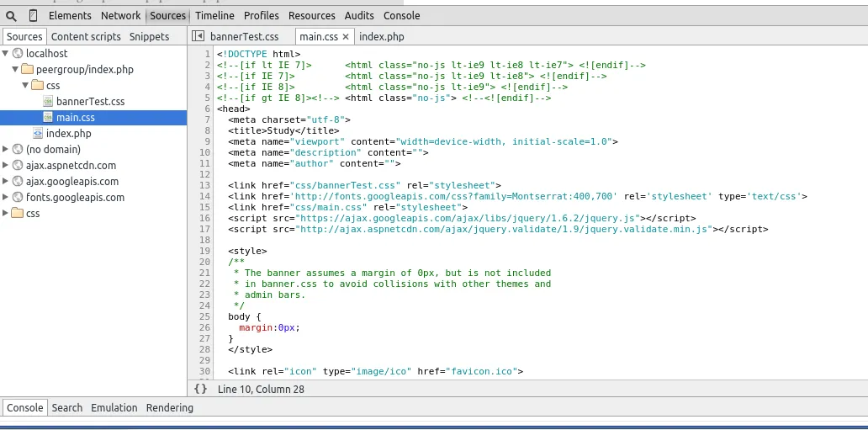Select the Sources navigator sub-tab
This screenshot has width=868, height=430.
24,36
